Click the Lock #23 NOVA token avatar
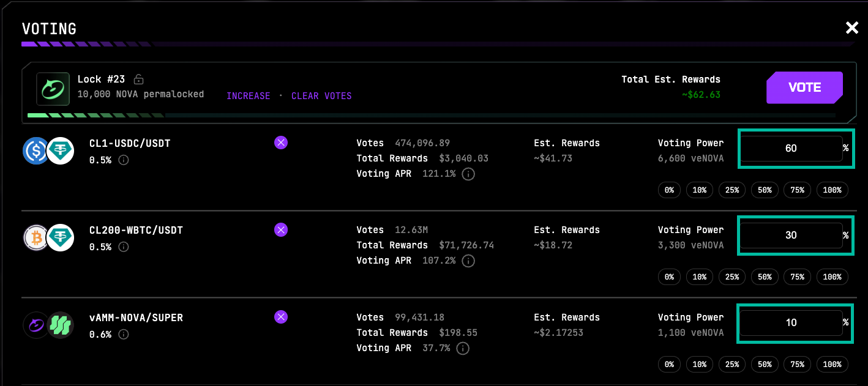Screen dimensions: 868x386 pos(52,89)
